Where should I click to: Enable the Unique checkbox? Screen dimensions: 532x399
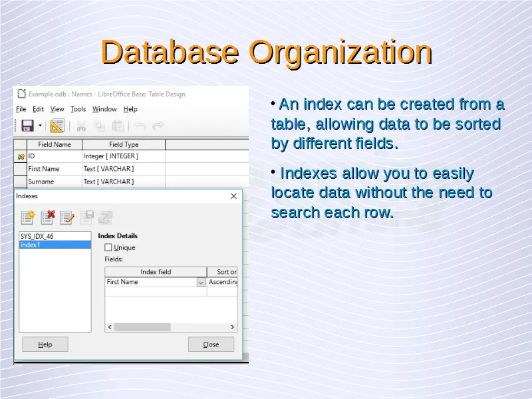click(x=108, y=247)
